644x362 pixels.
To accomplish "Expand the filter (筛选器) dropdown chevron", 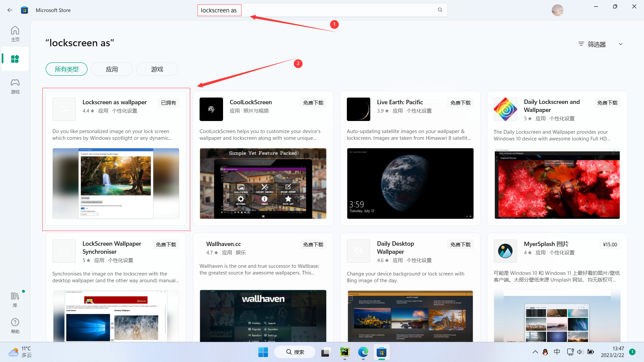I will [621, 44].
